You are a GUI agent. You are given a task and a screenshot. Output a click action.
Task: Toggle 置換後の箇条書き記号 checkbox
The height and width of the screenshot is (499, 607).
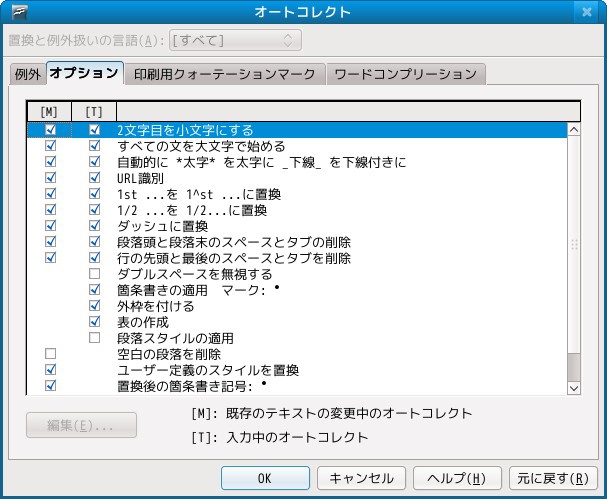51,386
